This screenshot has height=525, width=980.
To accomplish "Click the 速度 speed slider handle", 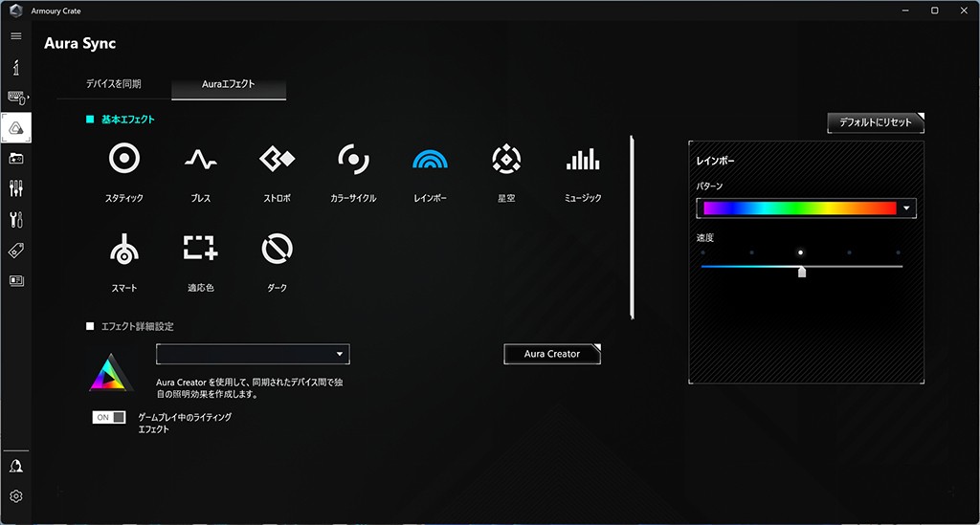I will (x=802, y=272).
